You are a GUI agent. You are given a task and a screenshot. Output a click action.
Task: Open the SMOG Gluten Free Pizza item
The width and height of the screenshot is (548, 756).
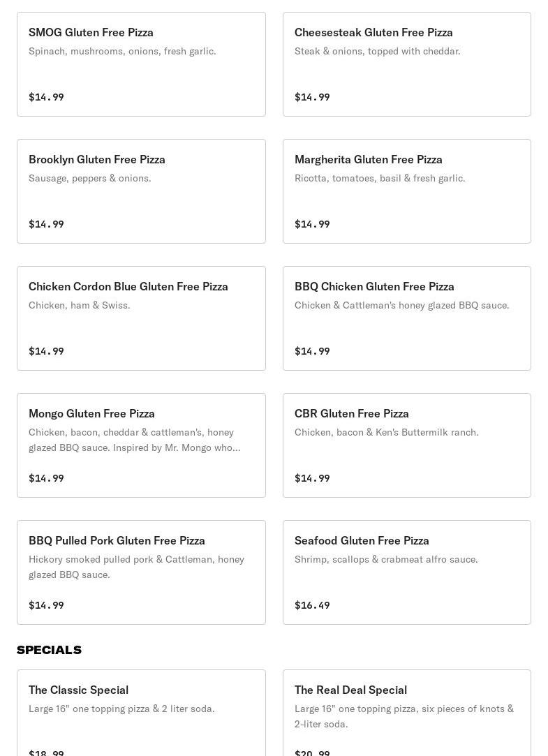[141, 64]
